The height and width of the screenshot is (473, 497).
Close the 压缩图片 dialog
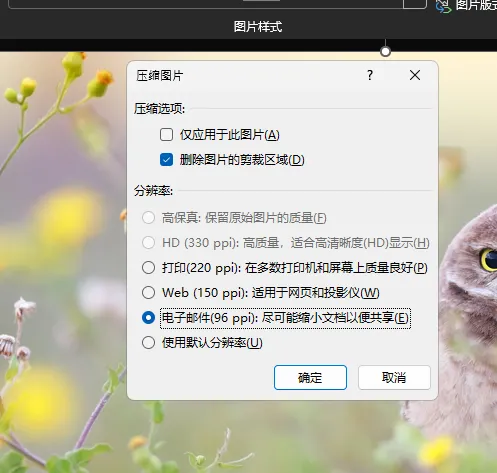415,75
